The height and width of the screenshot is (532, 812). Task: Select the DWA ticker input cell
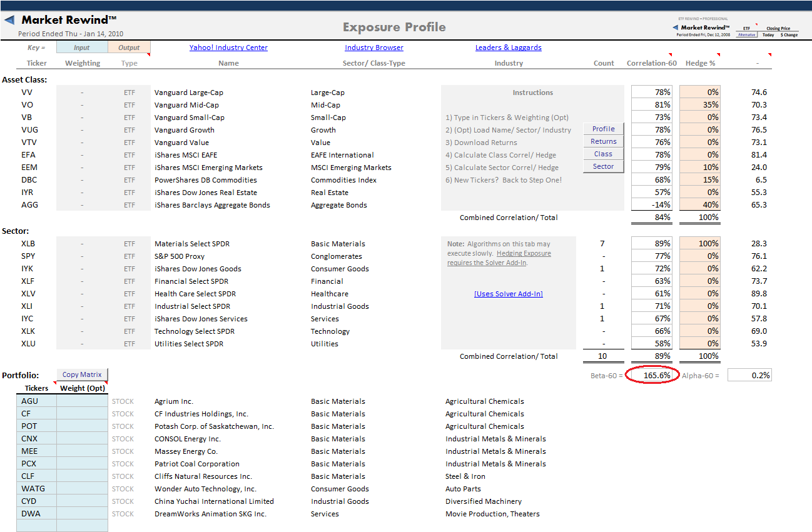coord(36,514)
